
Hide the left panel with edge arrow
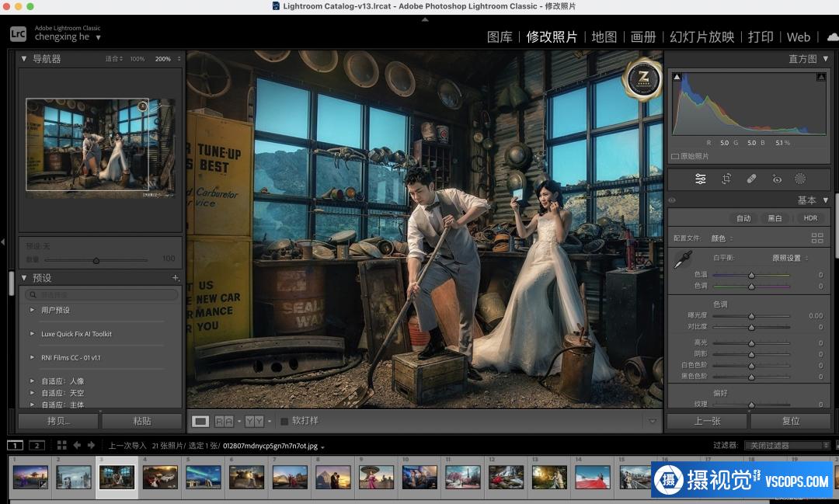tap(2, 242)
